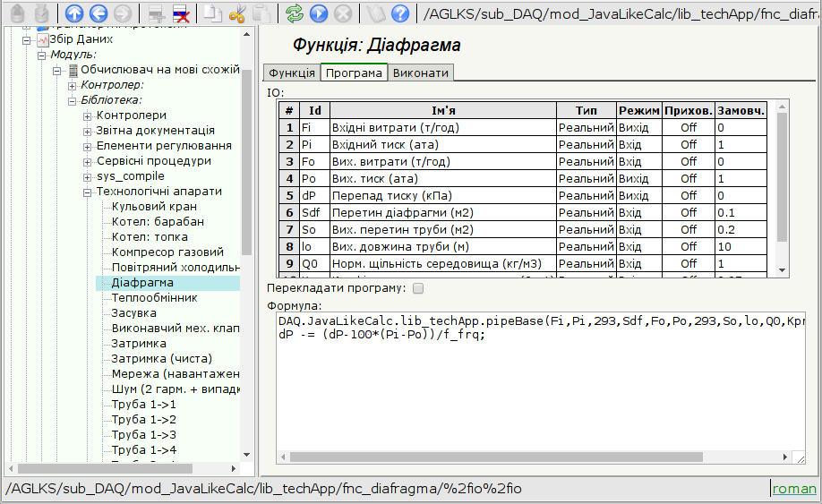
Task: Click the cell Вхідні витрати (т/год)
Action: 443,127
